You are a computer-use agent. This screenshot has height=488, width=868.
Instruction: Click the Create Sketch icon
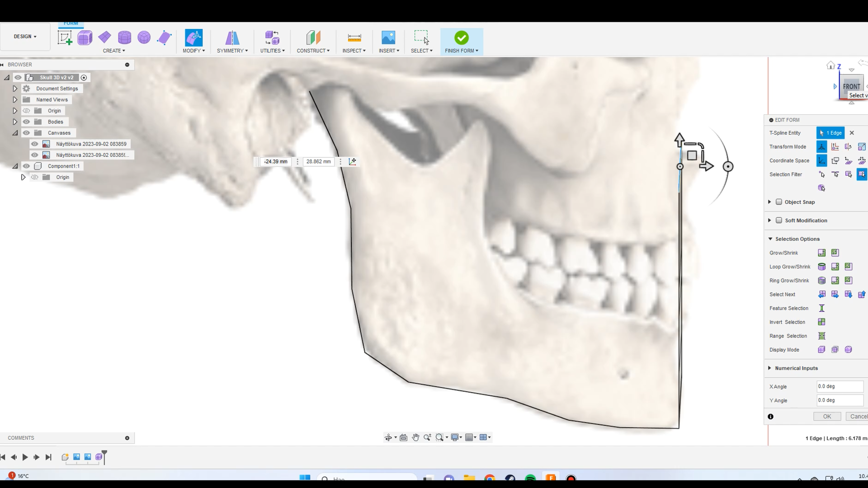tap(65, 38)
